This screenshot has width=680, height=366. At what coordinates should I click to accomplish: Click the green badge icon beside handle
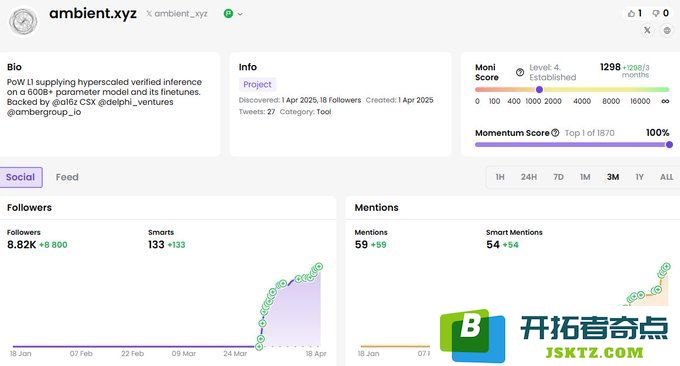coord(228,13)
